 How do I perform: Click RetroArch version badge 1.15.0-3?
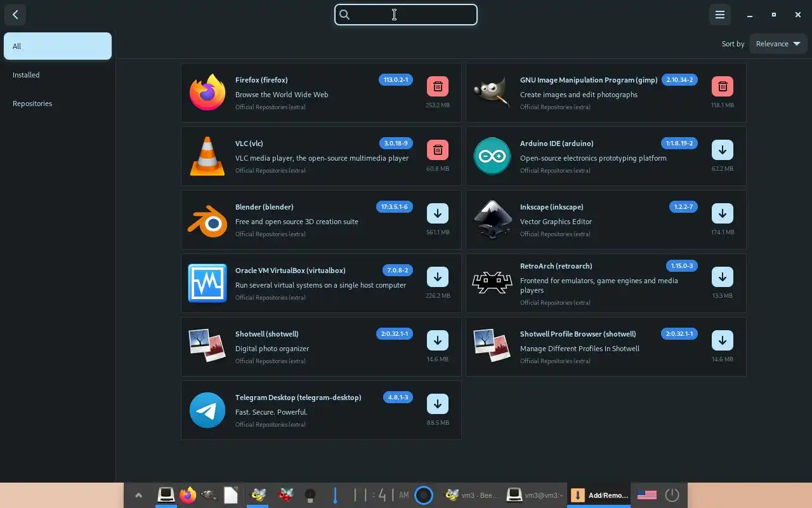(x=682, y=266)
